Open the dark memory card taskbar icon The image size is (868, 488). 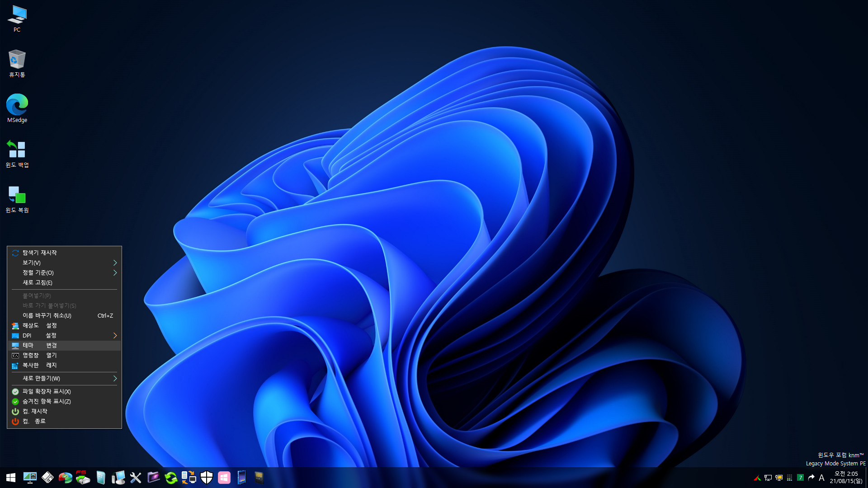259,478
